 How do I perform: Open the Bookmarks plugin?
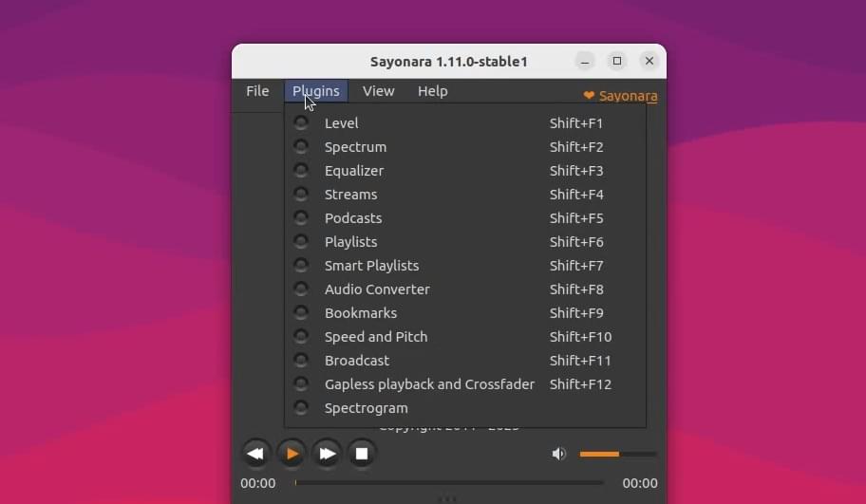click(x=465, y=313)
